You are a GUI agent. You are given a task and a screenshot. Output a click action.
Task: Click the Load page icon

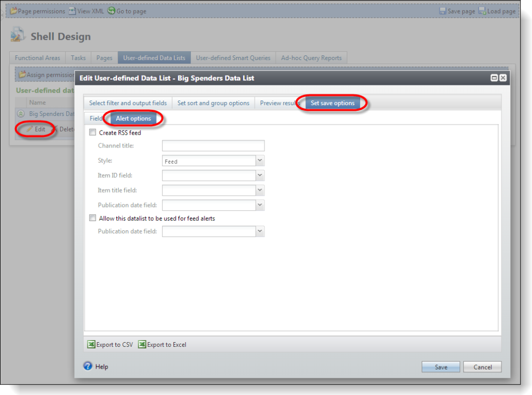click(482, 11)
